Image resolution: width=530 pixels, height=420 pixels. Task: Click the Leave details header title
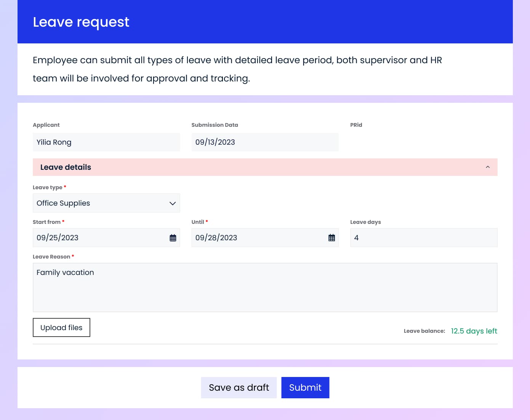(x=66, y=167)
